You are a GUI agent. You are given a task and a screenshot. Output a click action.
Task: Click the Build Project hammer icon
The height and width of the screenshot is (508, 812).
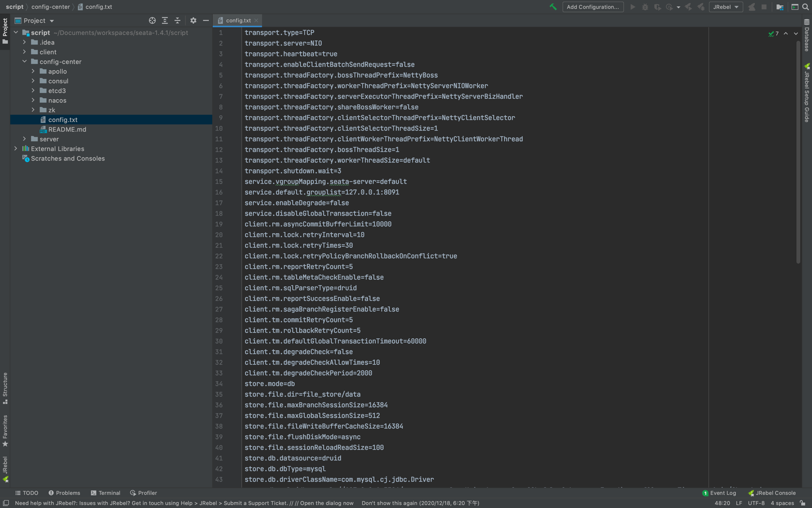click(x=553, y=7)
